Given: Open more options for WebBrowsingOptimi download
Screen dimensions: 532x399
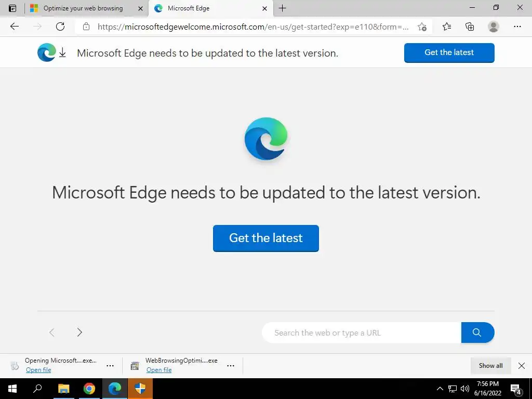Looking at the screenshot, I should point(231,366).
